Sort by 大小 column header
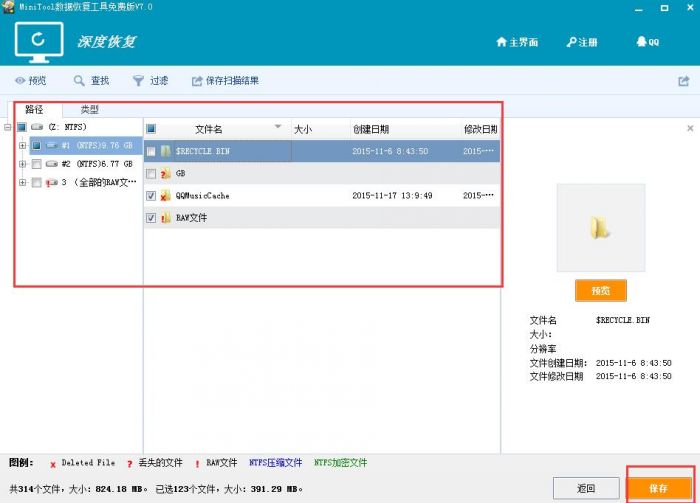Image resolution: width=700 pixels, height=503 pixels. 303,129
